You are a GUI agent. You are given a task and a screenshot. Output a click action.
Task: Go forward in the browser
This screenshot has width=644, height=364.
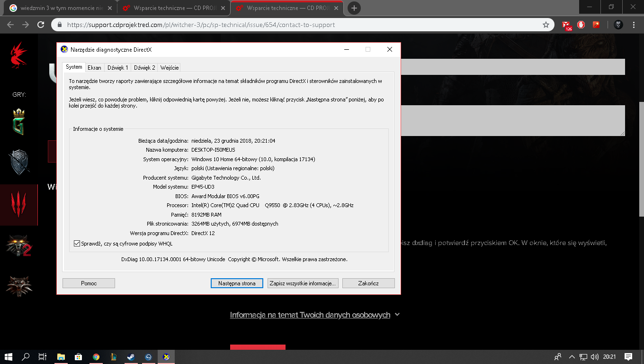26,25
